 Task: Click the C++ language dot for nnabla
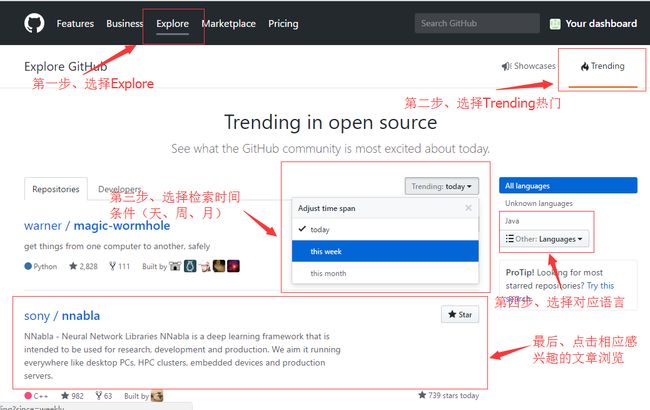click(28, 396)
